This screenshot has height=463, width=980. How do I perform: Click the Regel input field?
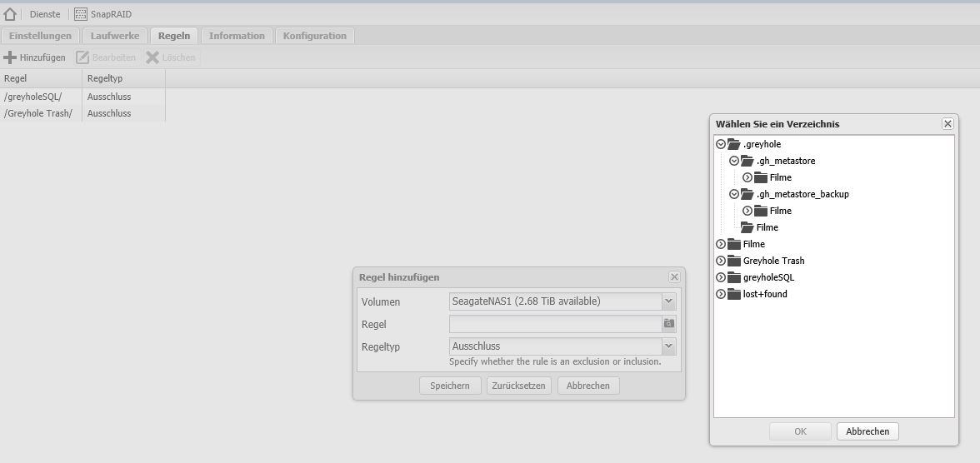pyautogui.click(x=556, y=324)
